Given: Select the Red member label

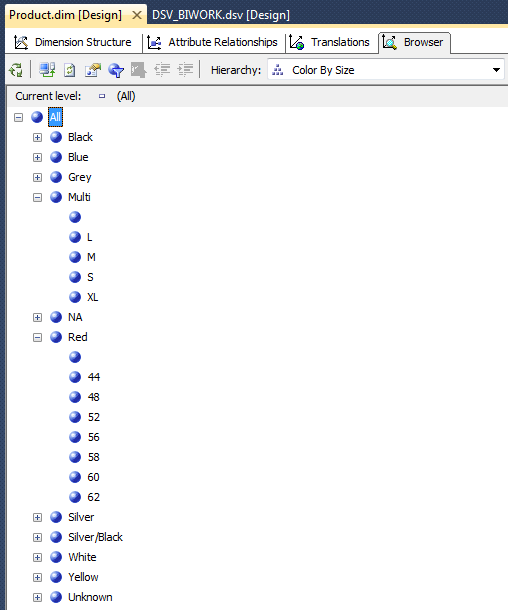Looking at the screenshot, I should click(78, 337).
